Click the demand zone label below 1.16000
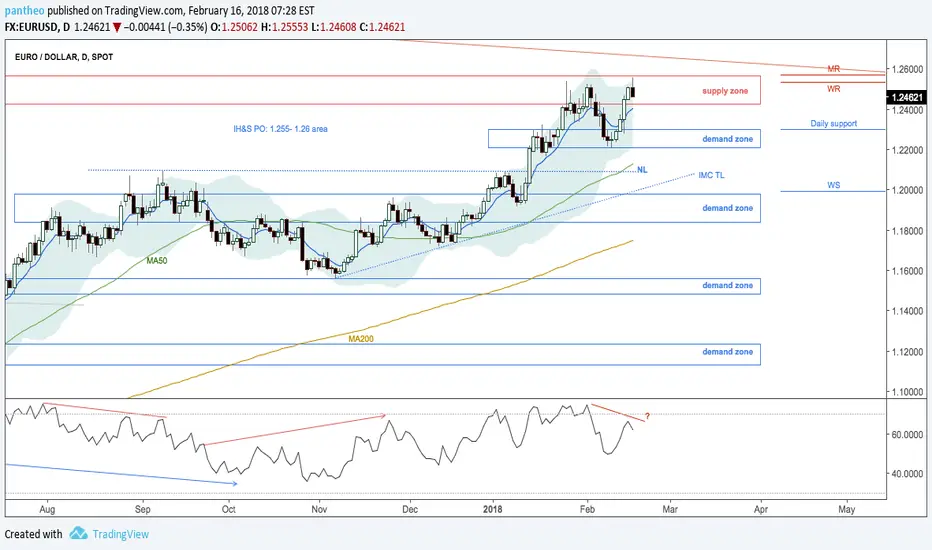Image resolution: width=932 pixels, height=550 pixels. pos(728,285)
